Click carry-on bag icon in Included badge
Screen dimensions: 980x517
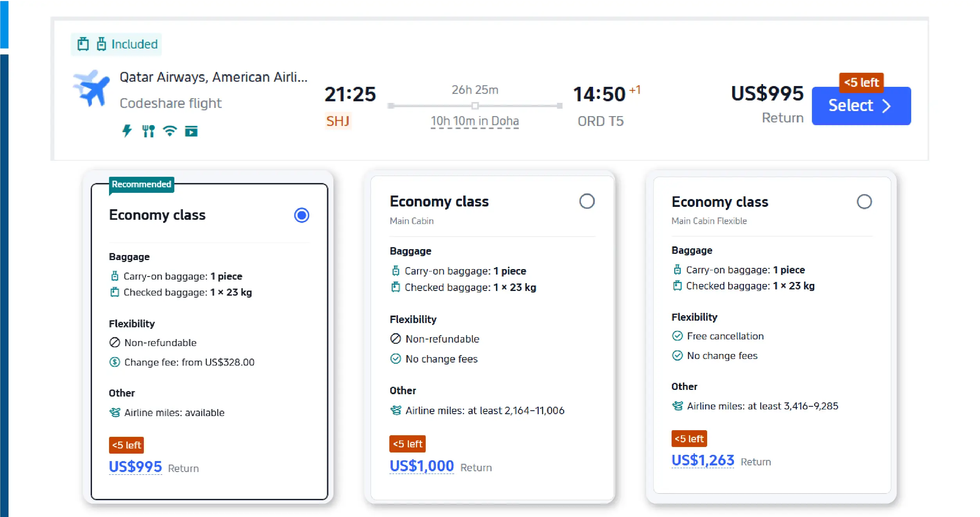(101, 44)
